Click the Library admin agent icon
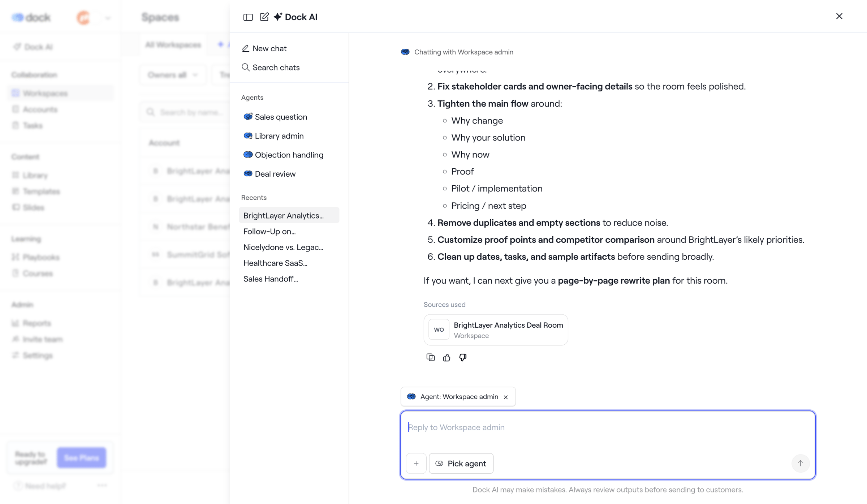 pyautogui.click(x=248, y=136)
